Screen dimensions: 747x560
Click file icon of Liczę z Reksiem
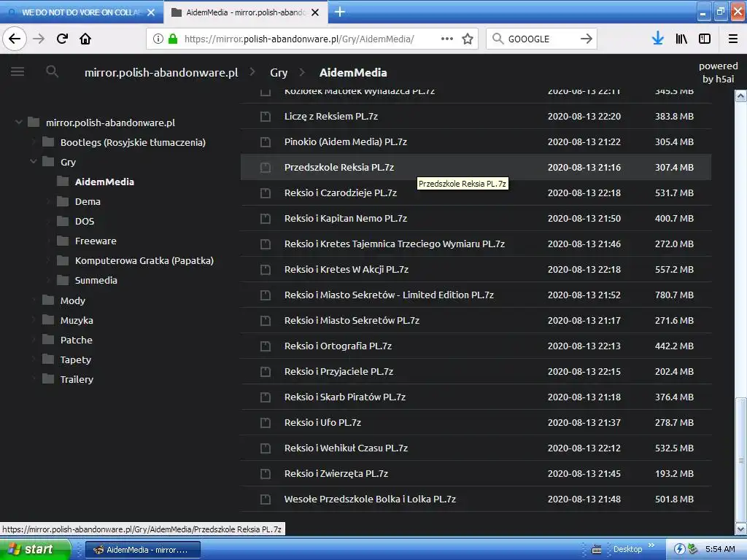point(266,116)
